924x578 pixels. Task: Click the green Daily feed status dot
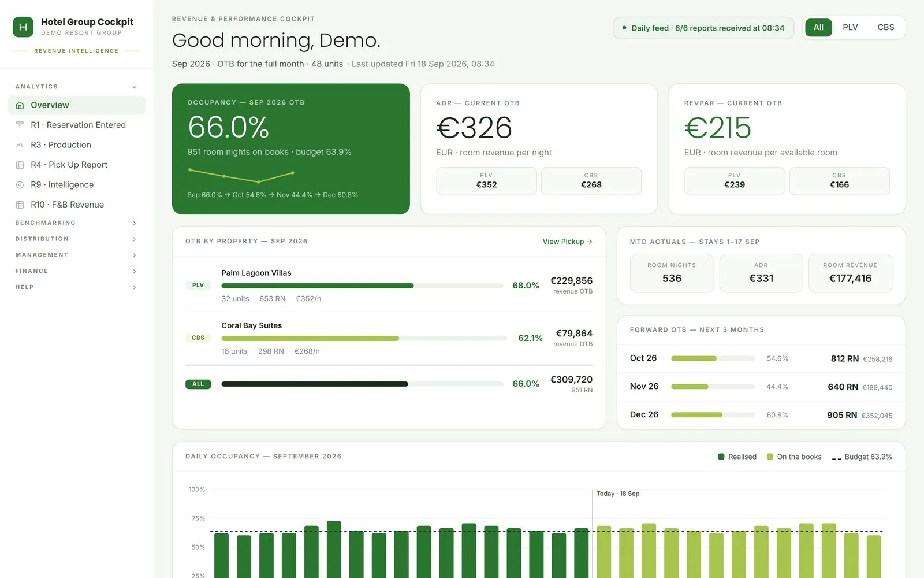point(624,28)
